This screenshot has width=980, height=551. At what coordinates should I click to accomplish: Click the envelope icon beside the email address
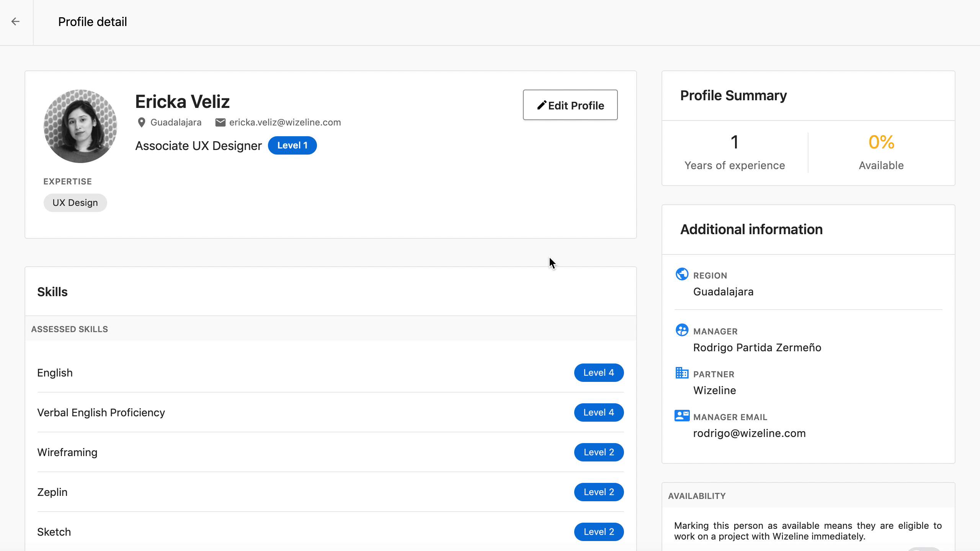[220, 122]
